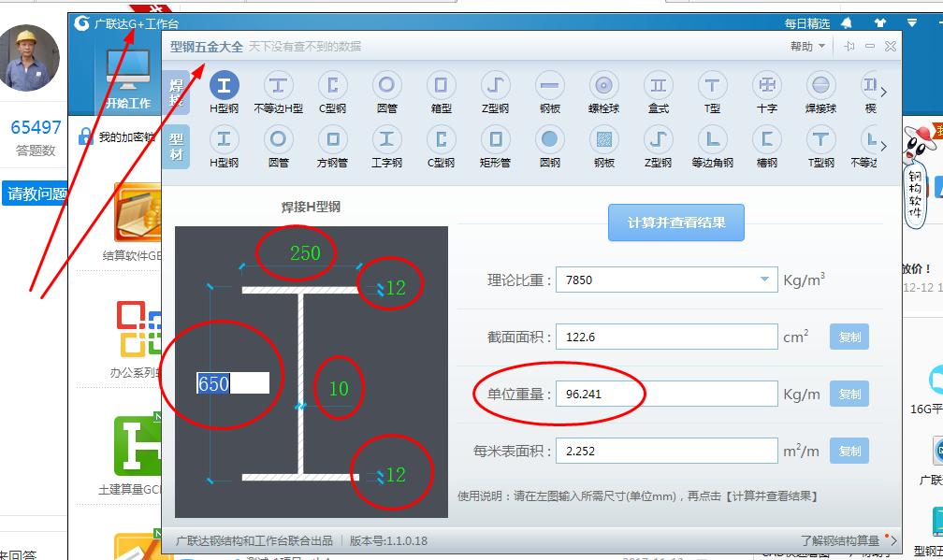Click 计算并查看结果 calculate button
This screenshot has height=560, width=943.
click(676, 223)
